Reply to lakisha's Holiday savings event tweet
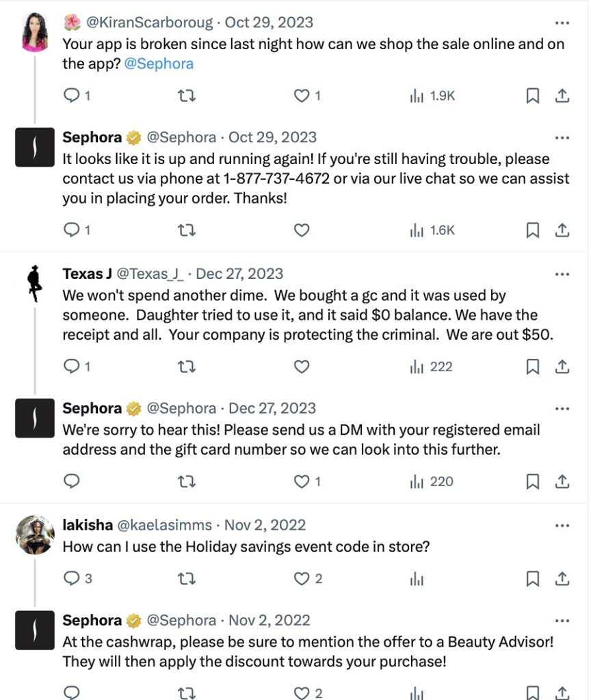Image resolution: width=591 pixels, height=700 pixels. tap(73, 579)
